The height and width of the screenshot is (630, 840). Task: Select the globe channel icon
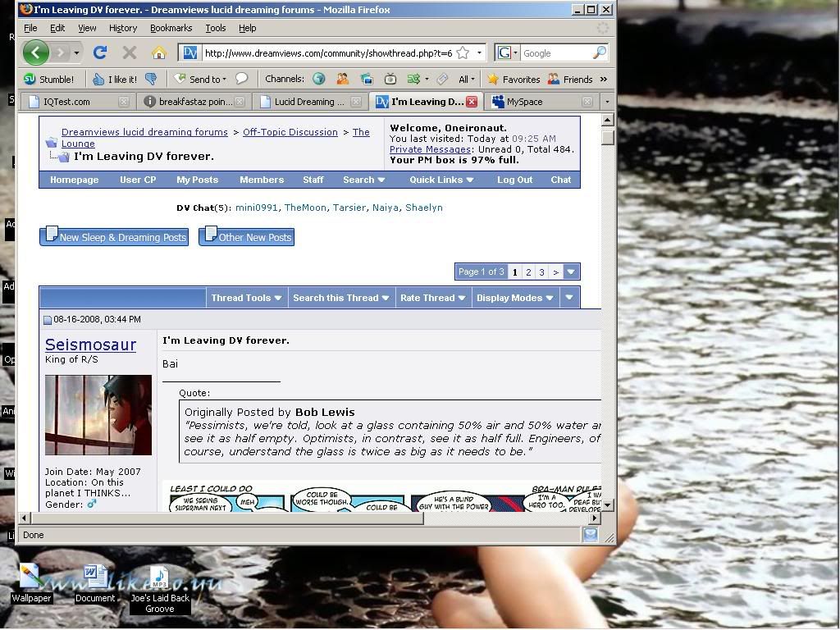(319, 80)
